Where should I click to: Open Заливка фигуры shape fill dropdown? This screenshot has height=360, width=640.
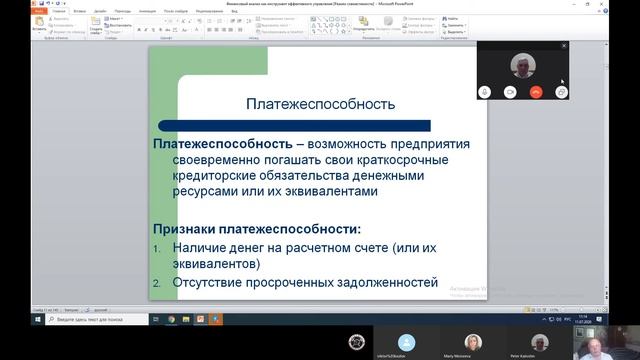point(419,19)
